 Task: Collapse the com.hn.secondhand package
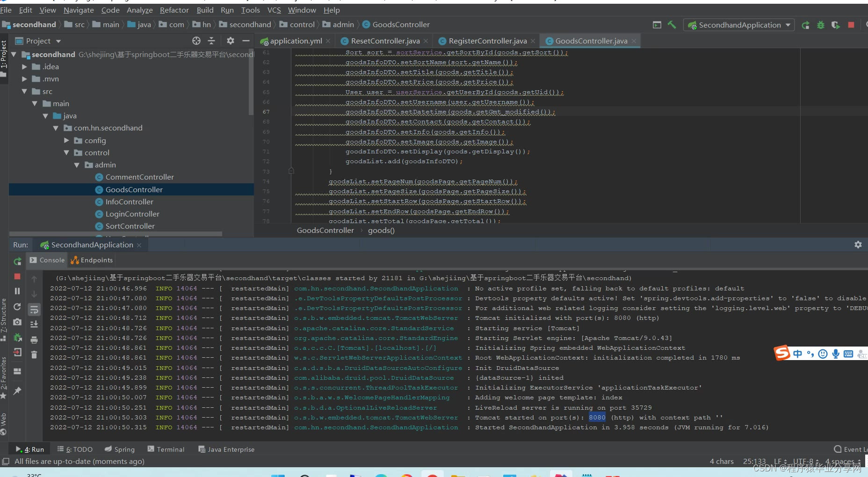pos(56,128)
